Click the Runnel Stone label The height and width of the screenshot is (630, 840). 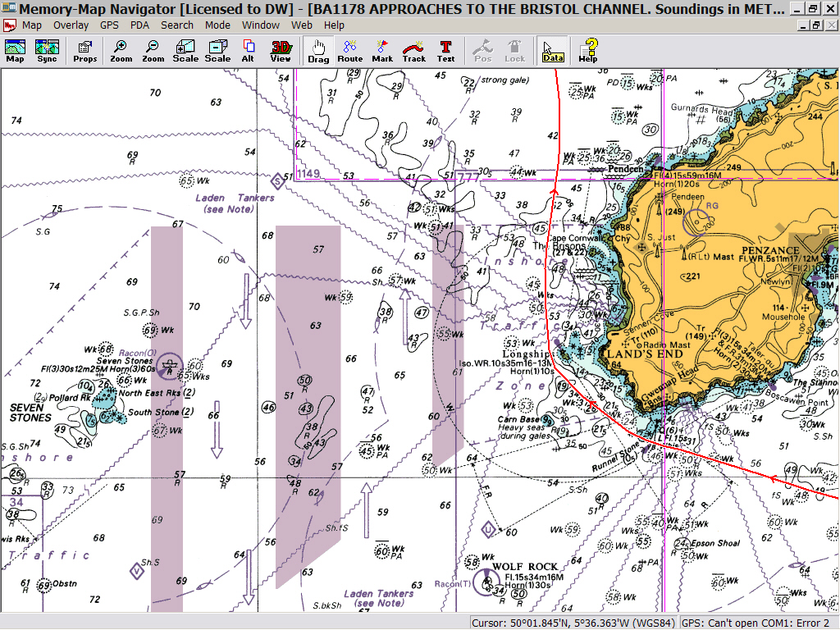[x=615, y=457]
